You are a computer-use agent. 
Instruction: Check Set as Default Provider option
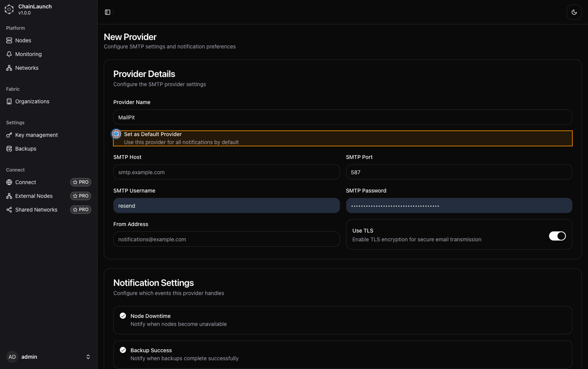(x=116, y=134)
